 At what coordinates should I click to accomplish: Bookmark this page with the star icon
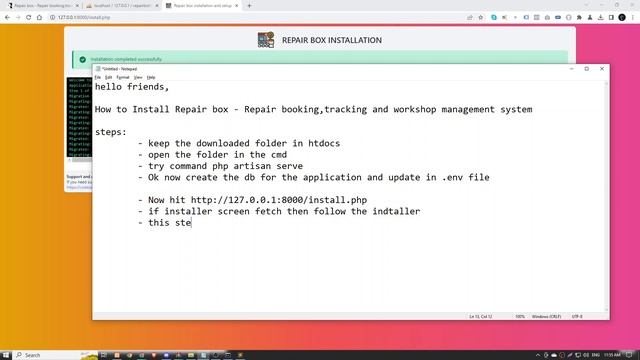click(481, 18)
